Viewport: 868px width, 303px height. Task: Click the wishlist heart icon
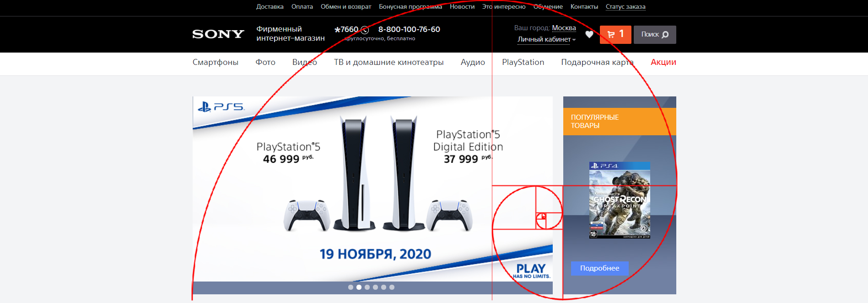click(x=589, y=34)
